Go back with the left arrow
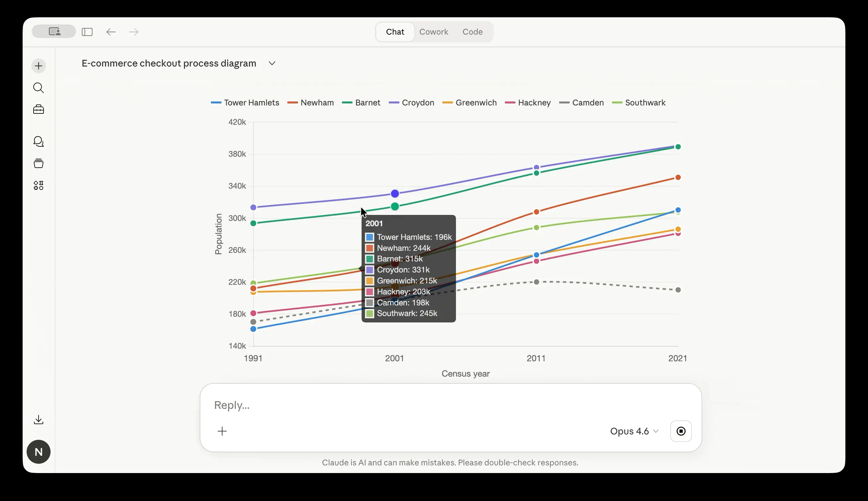Image resolution: width=868 pixels, height=501 pixels. click(x=111, y=32)
